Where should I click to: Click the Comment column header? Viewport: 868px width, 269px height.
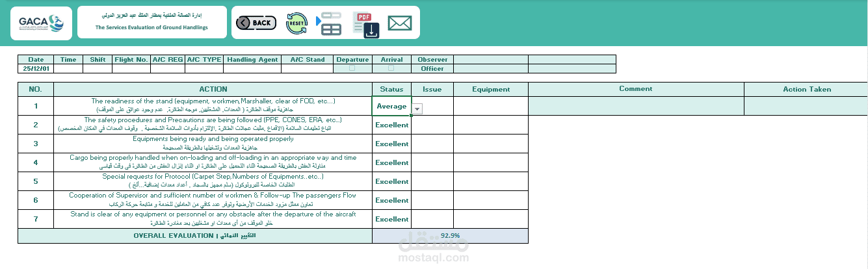coord(636,89)
